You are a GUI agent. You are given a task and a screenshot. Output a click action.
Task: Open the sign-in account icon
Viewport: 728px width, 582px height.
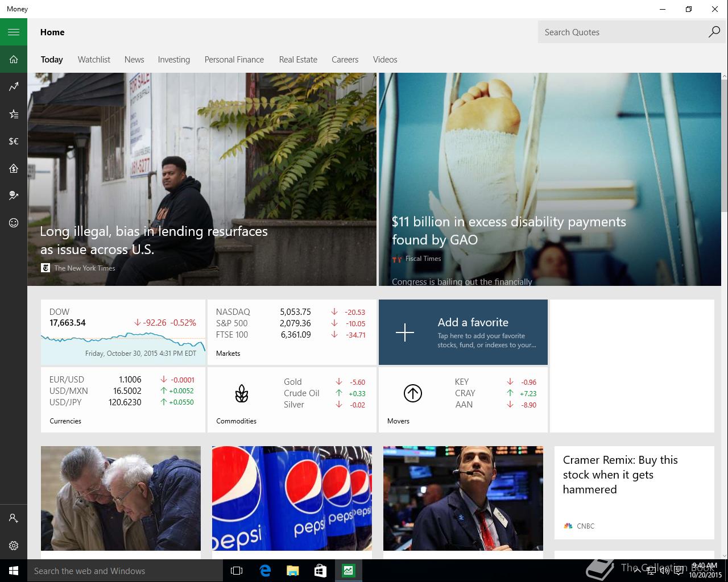[x=14, y=518]
